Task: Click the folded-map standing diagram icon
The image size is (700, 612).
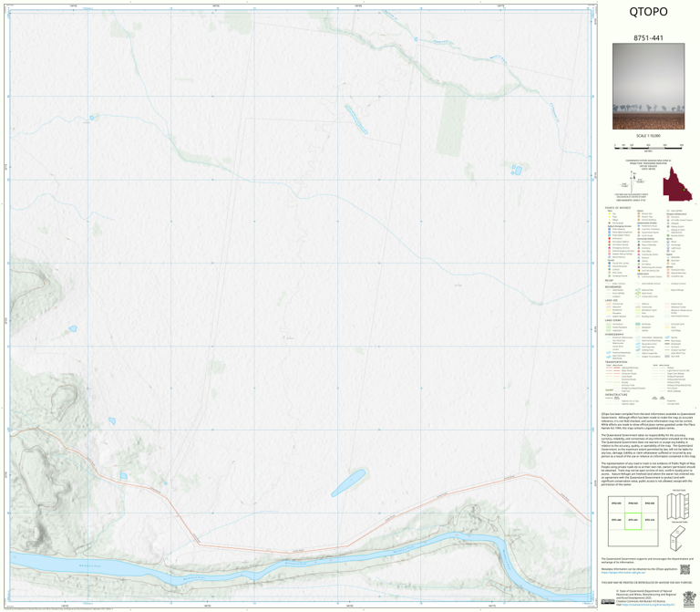Action: tap(677, 538)
